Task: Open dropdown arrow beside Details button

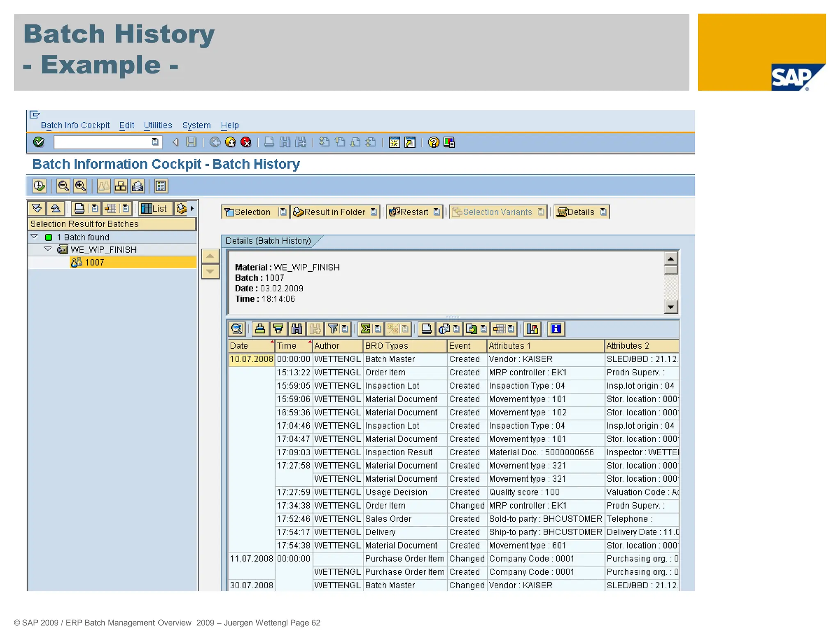Action: coord(603,212)
